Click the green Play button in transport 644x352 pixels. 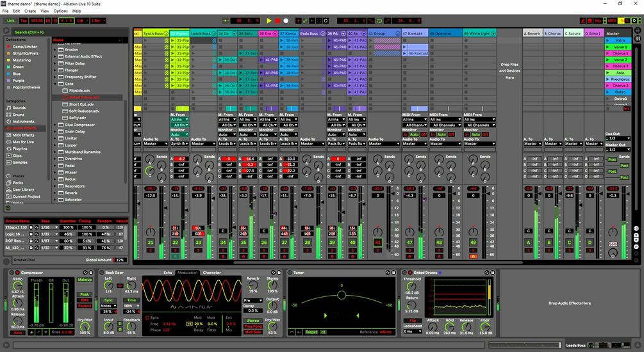click(269, 20)
